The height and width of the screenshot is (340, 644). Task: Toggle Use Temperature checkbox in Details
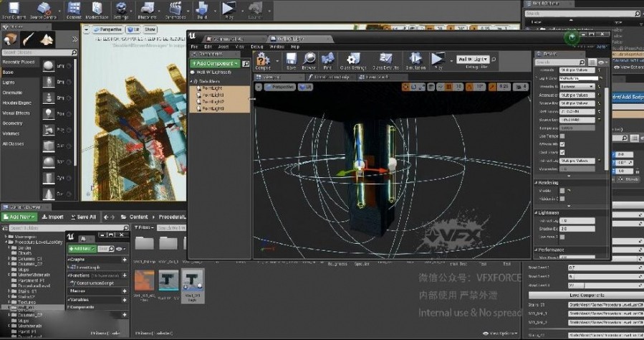tap(562, 136)
